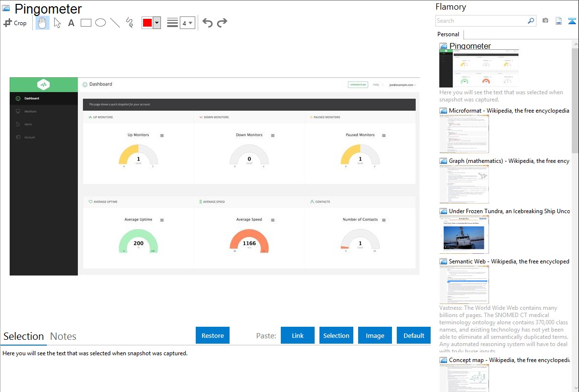Click the Help link in header
The height and width of the screenshot is (392, 579).
pos(376,85)
